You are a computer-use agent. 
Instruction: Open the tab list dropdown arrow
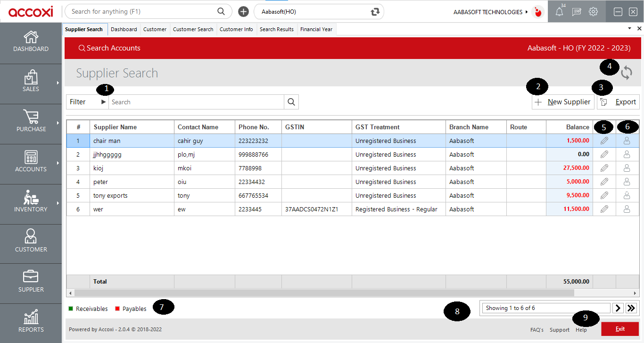(x=630, y=29)
